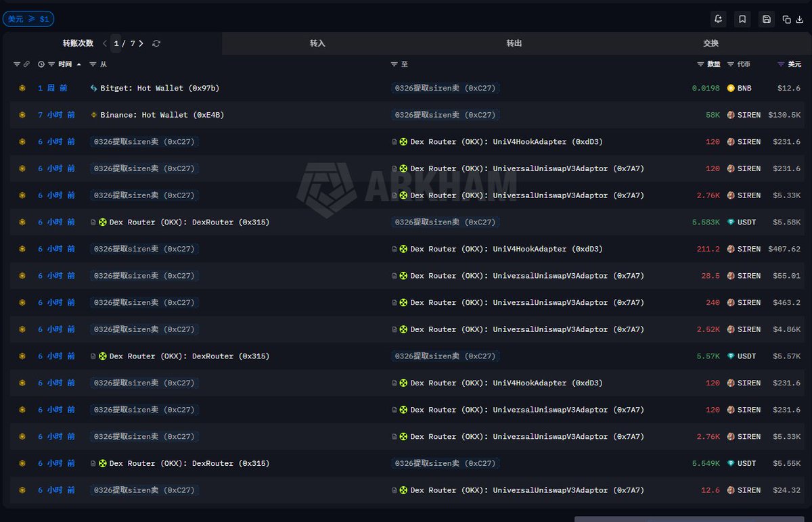Screen dimensions: 812x522
Task: Refresh the transfer list
Action: 156,43
